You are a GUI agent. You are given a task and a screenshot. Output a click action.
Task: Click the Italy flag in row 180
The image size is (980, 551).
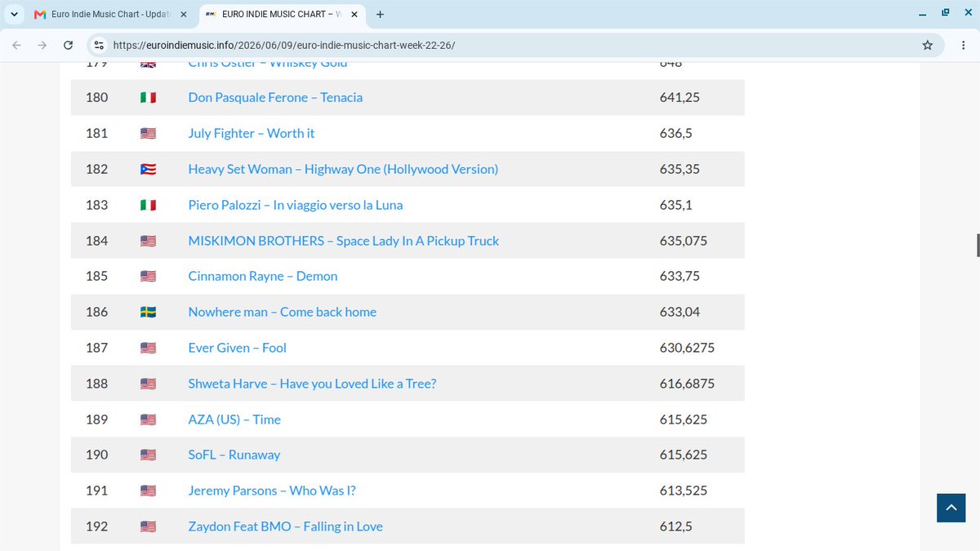tap(148, 98)
